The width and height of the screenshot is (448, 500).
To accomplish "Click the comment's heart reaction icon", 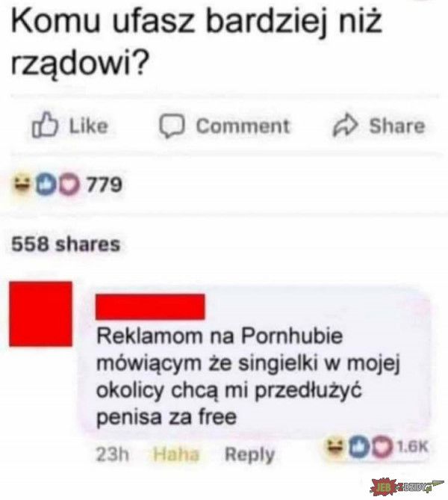I will point(381,448).
